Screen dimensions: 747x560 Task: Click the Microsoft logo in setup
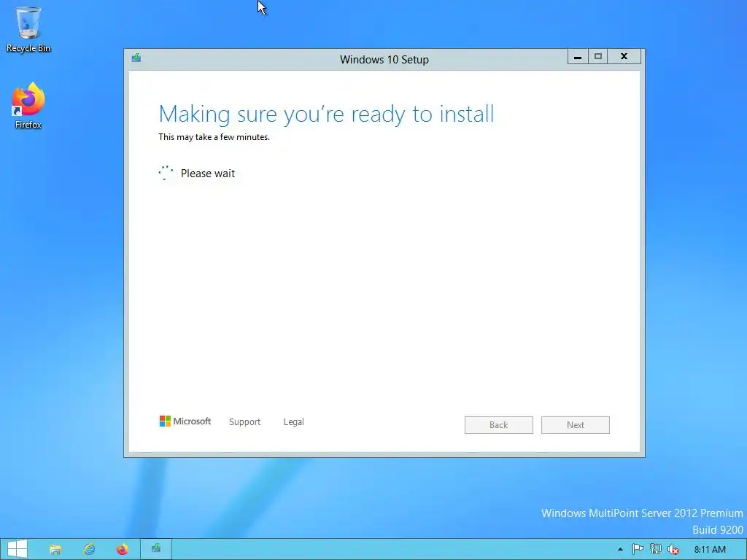pos(185,421)
